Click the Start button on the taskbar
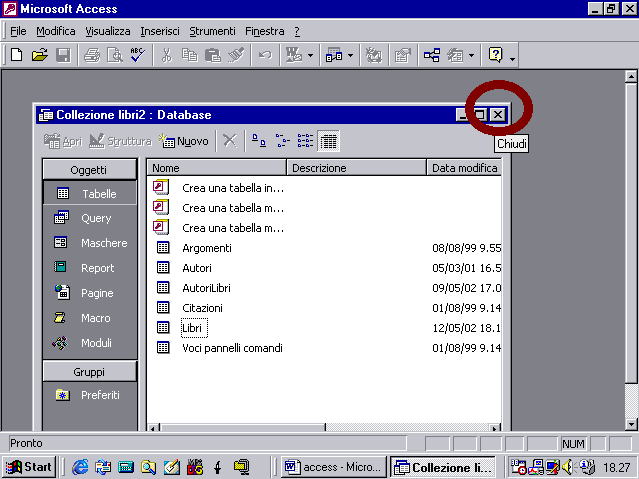The image size is (639, 479). pos(29,467)
